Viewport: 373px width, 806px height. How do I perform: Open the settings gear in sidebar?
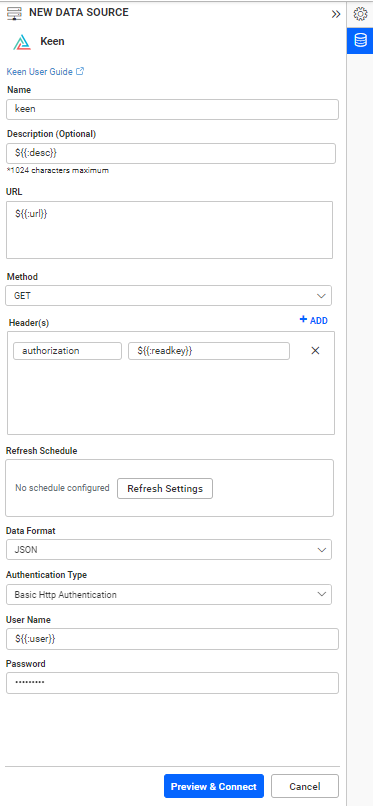pyautogui.click(x=360, y=14)
